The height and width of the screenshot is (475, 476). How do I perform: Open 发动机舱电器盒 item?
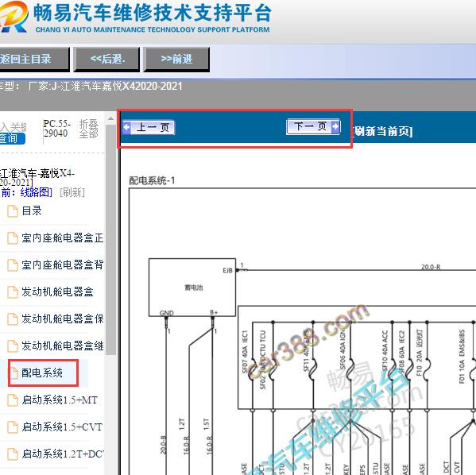point(57,292)
